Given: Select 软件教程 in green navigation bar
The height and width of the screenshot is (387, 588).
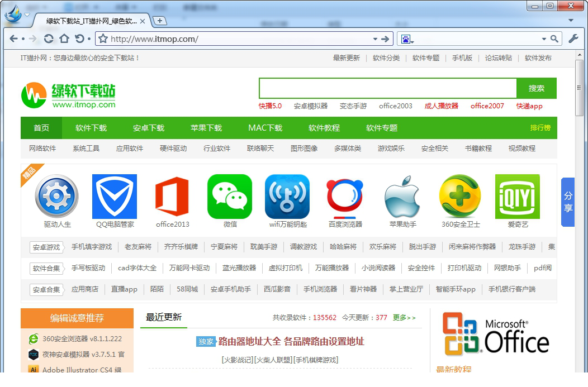Looking at the screenshot, I should pyautogui.click(x=324, y=128).
